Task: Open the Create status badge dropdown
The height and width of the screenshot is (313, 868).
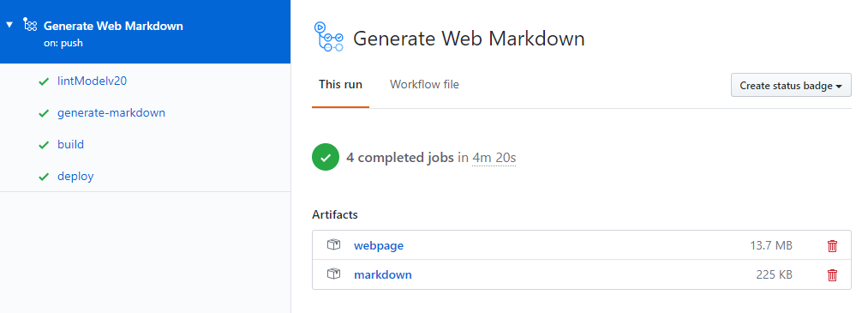Action: click(791, 85)
